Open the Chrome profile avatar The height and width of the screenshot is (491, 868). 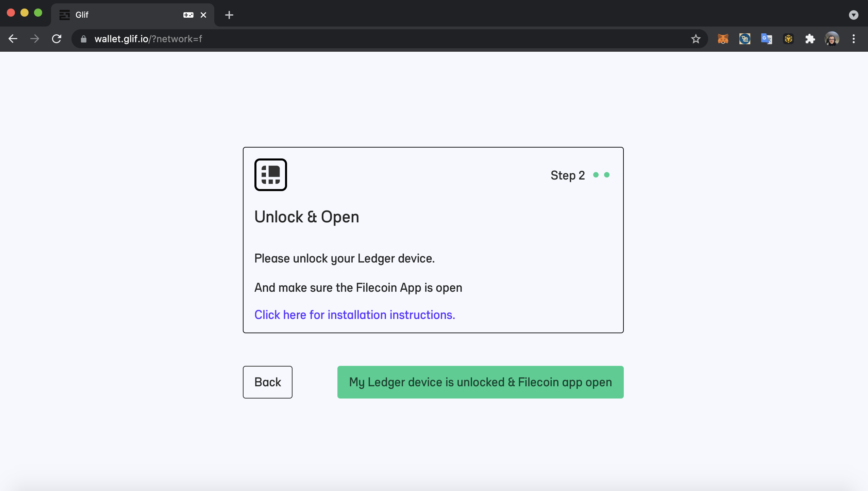point(832,39)
